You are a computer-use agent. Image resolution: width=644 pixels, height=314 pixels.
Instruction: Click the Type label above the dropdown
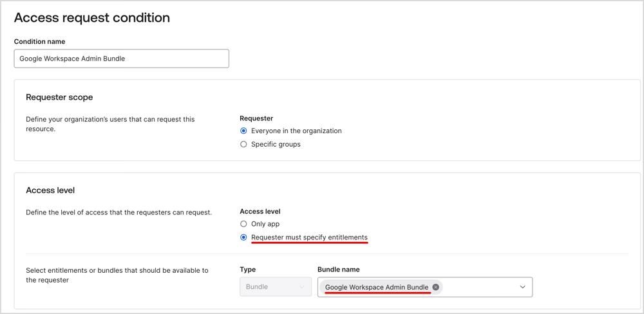point(248,269)
